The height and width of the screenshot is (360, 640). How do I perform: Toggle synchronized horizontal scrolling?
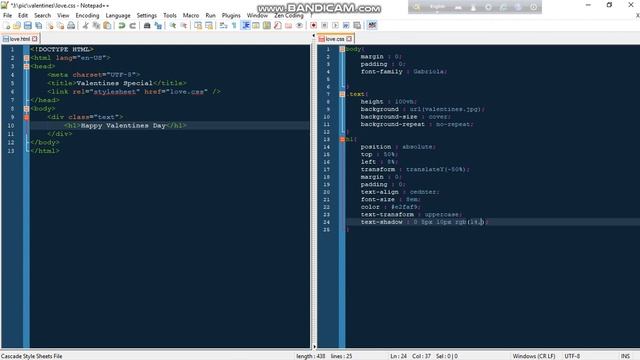point(209,25)
